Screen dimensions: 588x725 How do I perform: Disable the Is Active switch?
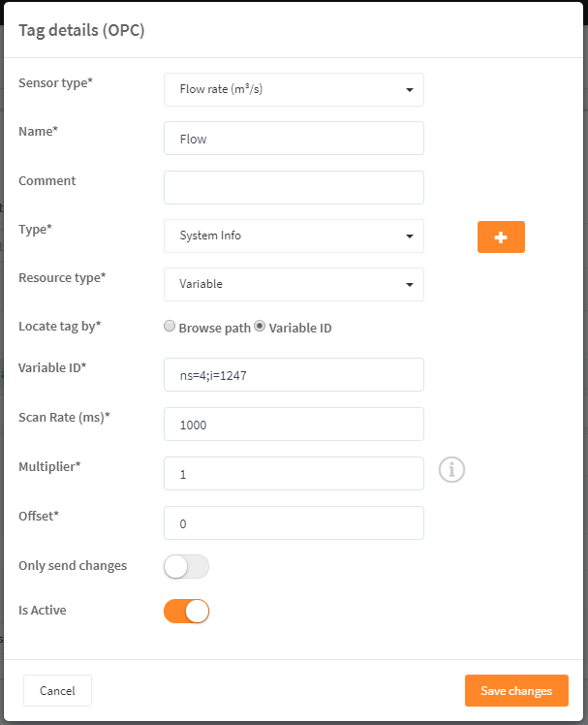(x=186, y=611)
